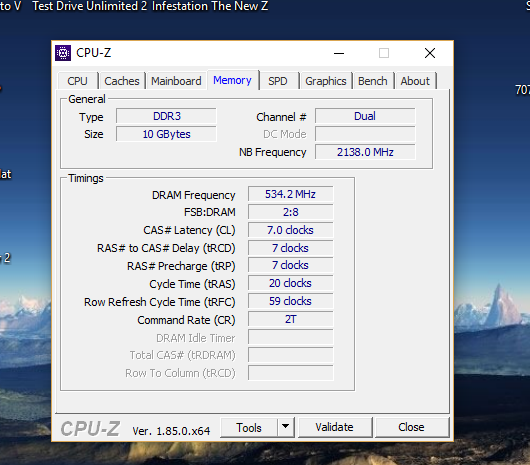The height and width of the screenshot is (465, 530).
Task: Click the tRFC 59 clocks value
Action: coord(291,301)
